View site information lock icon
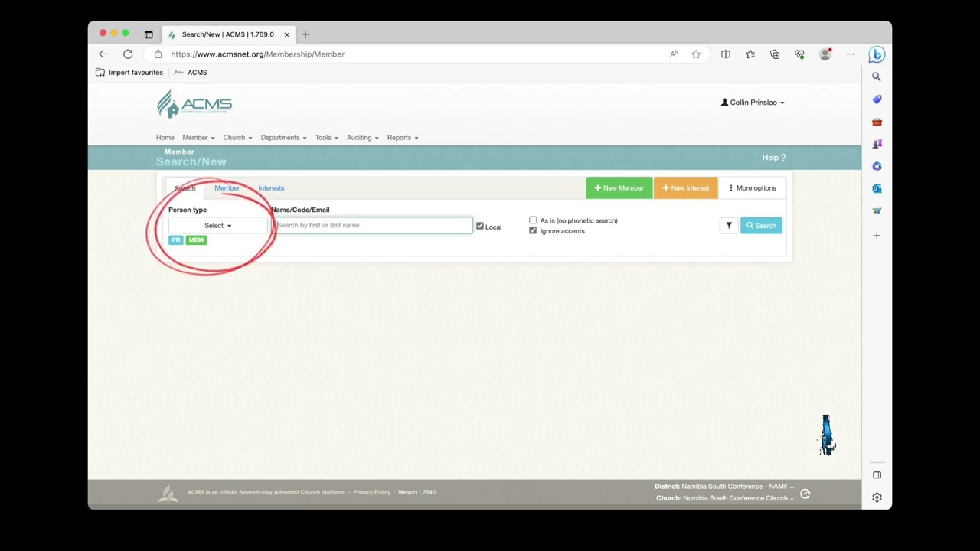This screenshot has height=551, width=980. 158,54
